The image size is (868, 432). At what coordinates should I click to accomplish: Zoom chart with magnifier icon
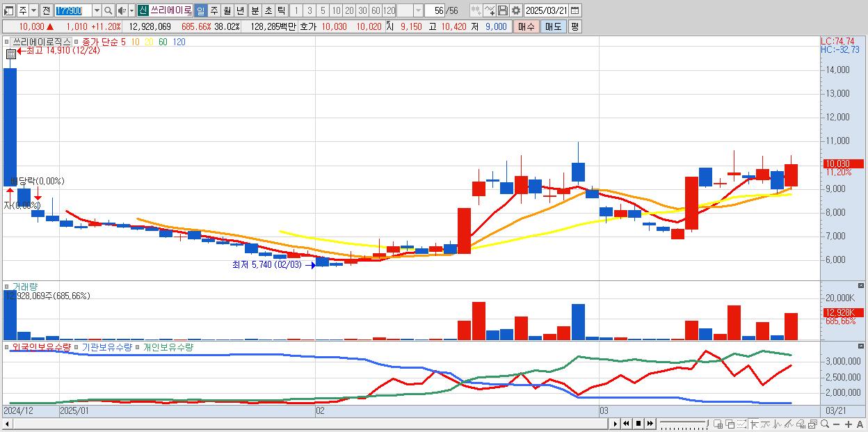(x=825, y=424)
